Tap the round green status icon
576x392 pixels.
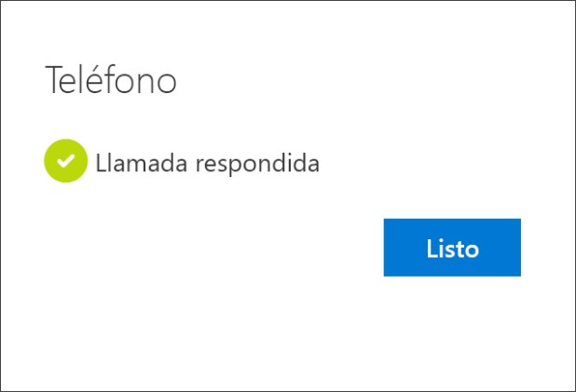[65, 163]
